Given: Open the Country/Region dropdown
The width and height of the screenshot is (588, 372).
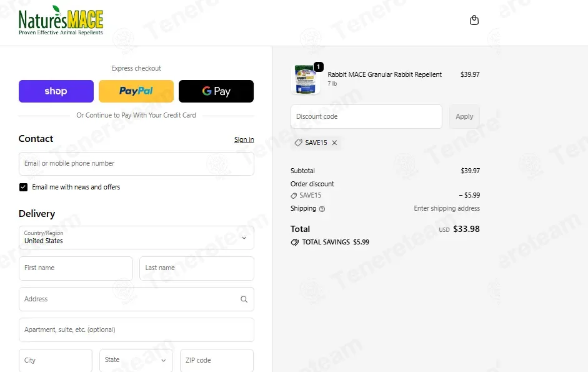Looking at the screenshot, I should (x=136, y=238).
